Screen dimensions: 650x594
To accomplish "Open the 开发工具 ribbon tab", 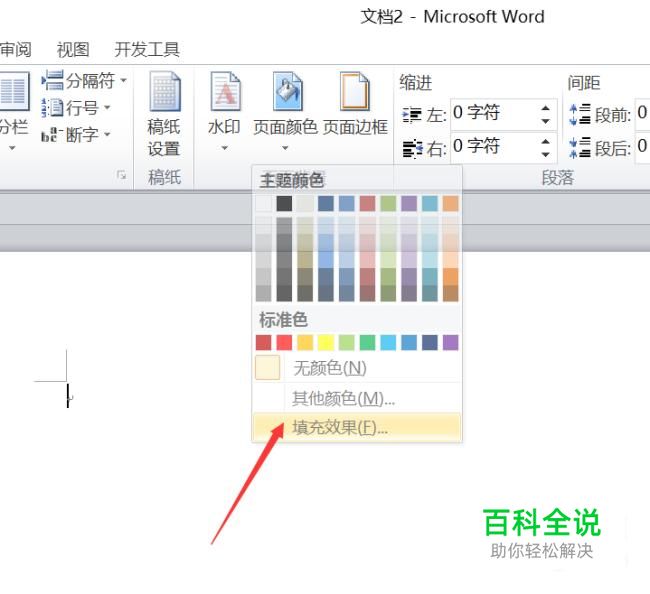I will pos(147,49).
